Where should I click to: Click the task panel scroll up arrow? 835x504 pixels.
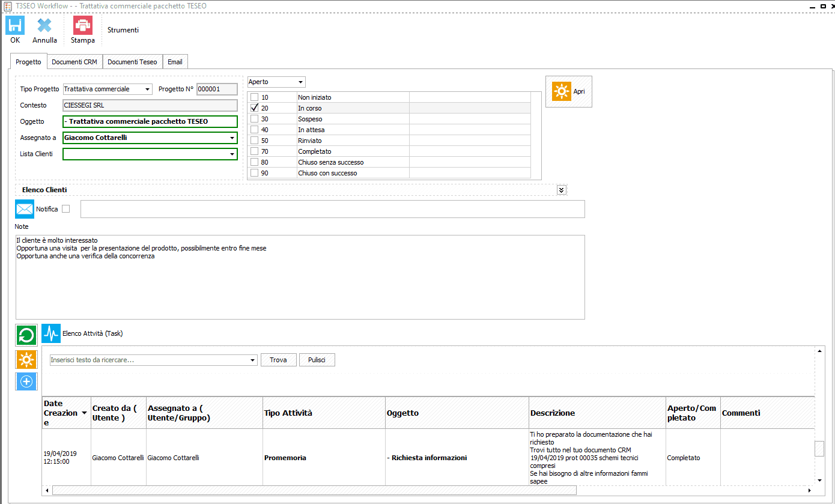point(820,350)
